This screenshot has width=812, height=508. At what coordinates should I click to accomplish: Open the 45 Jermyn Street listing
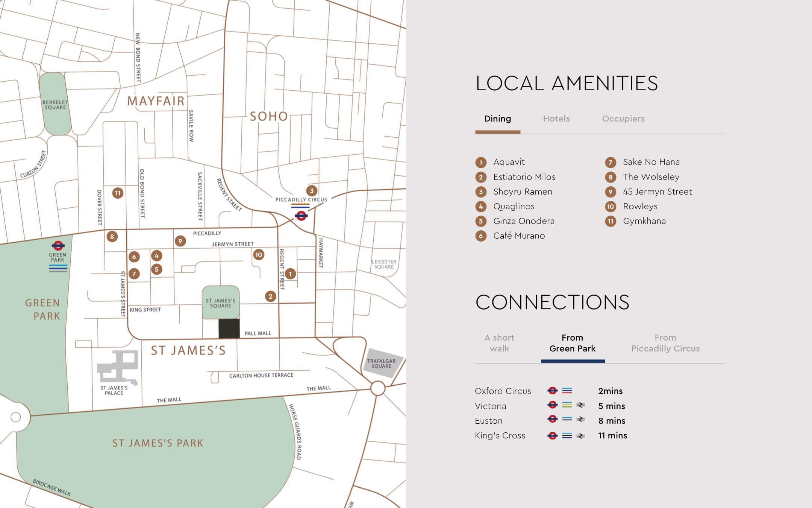pos(657,192)
